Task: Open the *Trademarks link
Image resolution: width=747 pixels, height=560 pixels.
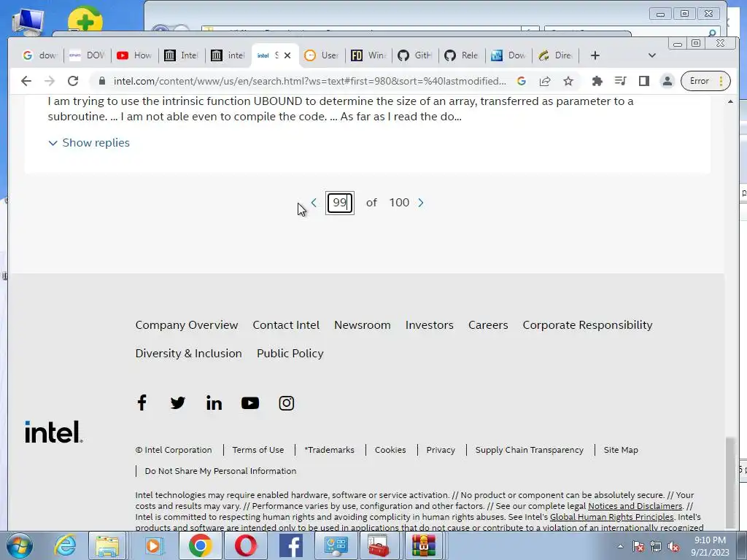Action: point(329,450)
